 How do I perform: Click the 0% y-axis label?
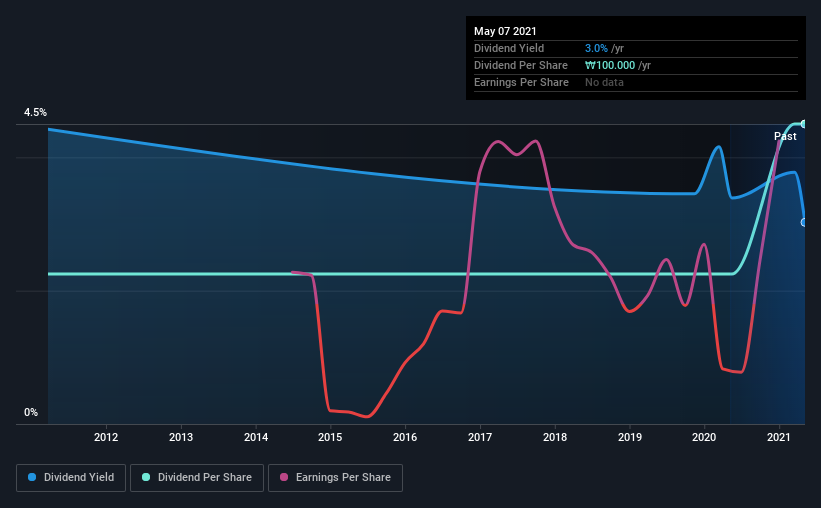(x=31, y=413)
